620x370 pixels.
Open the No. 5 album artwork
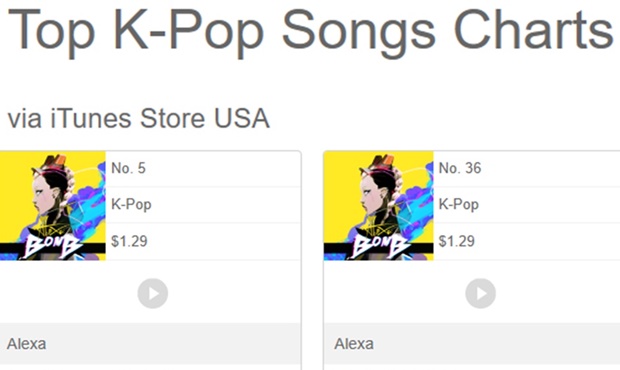pyautogui.click(x=53, y=206)
